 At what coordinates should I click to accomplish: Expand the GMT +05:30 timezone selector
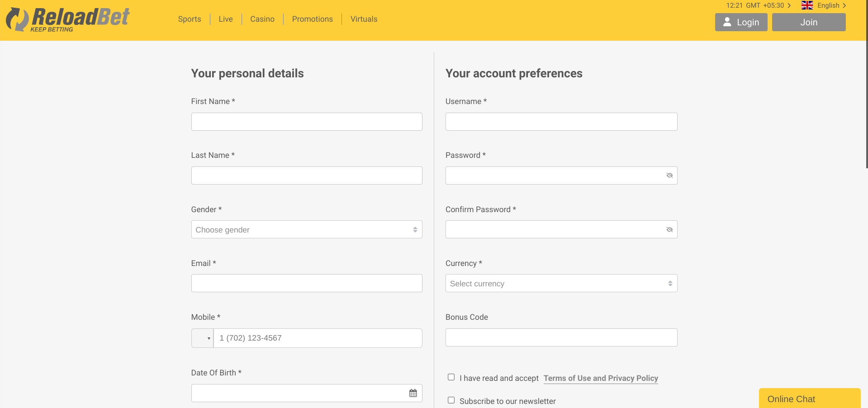[x=759, y=5]
